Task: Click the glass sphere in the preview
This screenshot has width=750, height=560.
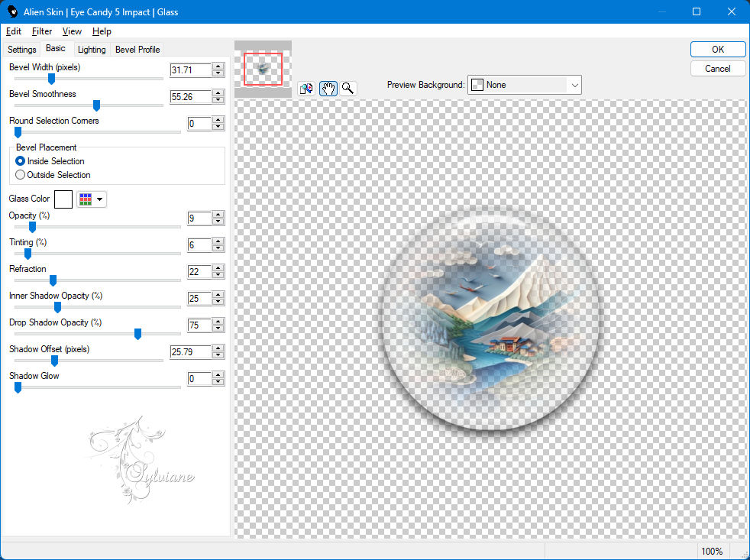Action: pyautogui.click(x=491, y=319)
